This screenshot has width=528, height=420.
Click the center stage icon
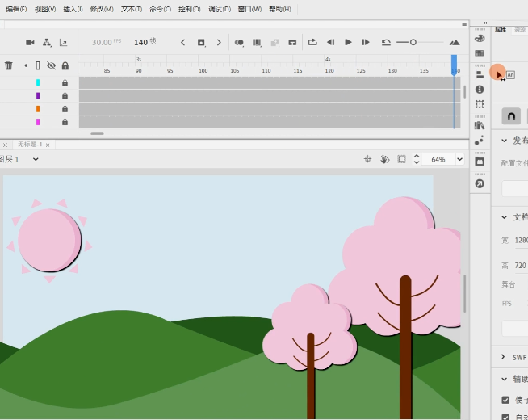[367, 159]
